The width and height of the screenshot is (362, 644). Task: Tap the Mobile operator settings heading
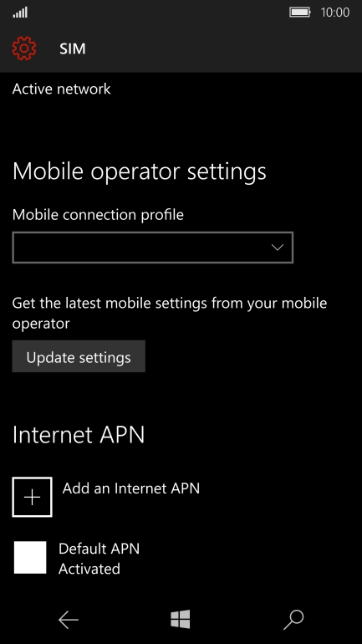[140, 171]
